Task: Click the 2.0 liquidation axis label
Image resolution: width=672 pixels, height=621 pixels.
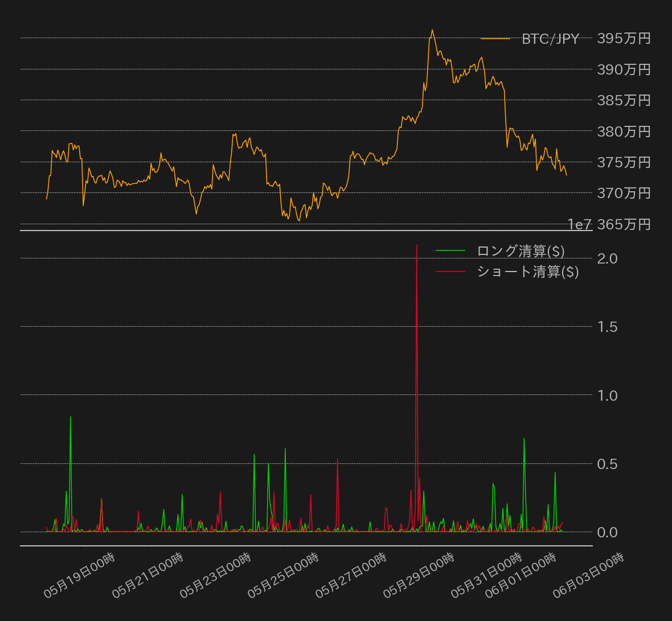Action: [607, 258]
